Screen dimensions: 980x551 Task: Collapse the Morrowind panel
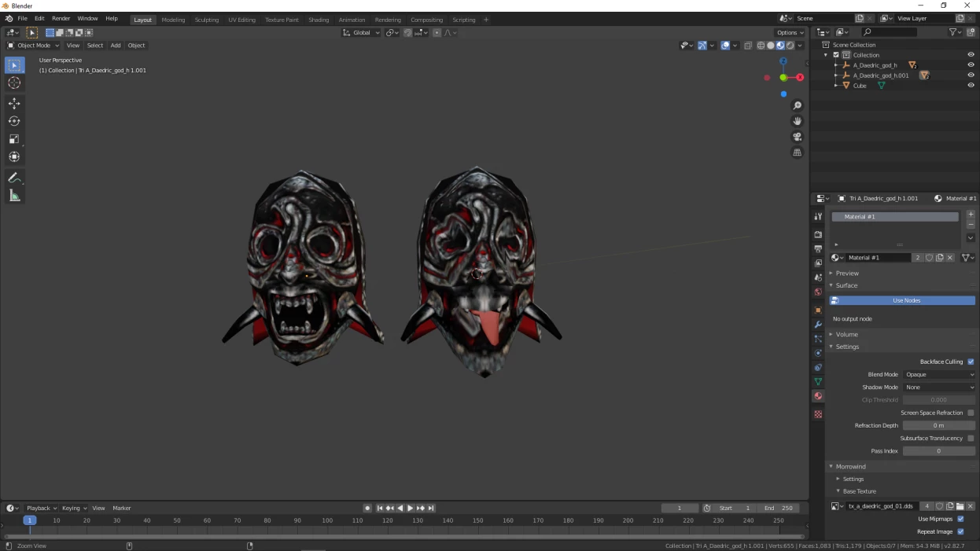850,467
